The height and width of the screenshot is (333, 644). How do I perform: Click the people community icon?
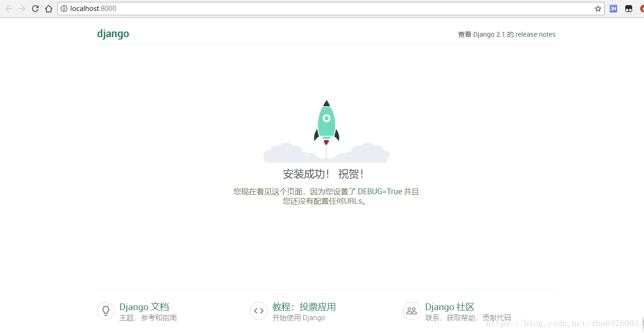[411, 311]
